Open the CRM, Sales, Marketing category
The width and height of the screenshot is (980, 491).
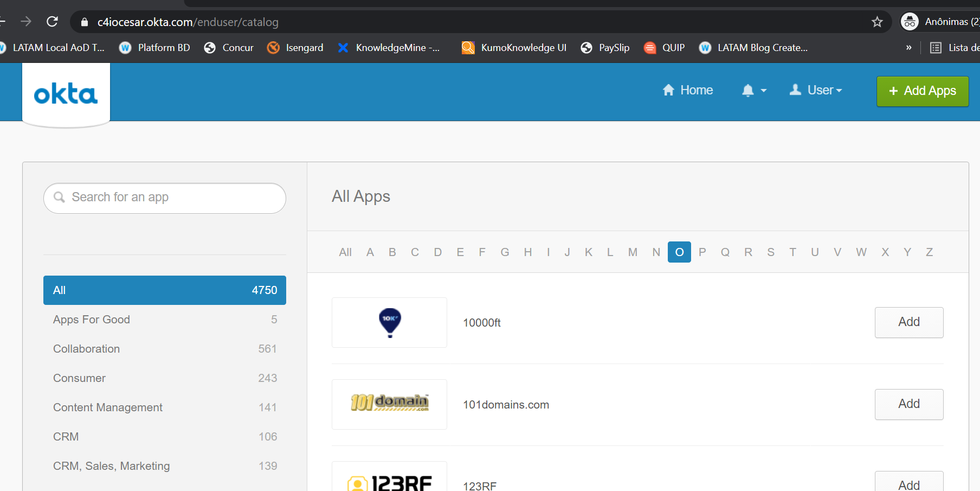pos(165,466)
